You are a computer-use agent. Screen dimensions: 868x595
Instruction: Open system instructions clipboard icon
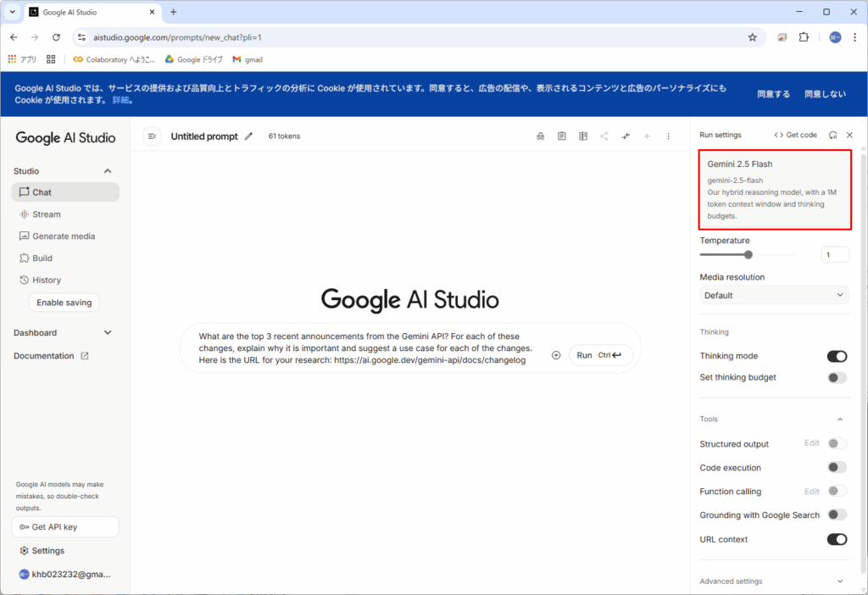pos(562,136)
